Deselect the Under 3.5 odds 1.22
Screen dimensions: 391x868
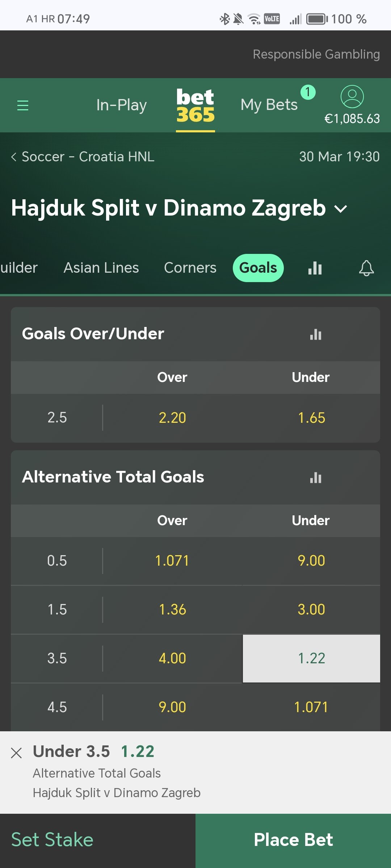click(x=311, y=658)
